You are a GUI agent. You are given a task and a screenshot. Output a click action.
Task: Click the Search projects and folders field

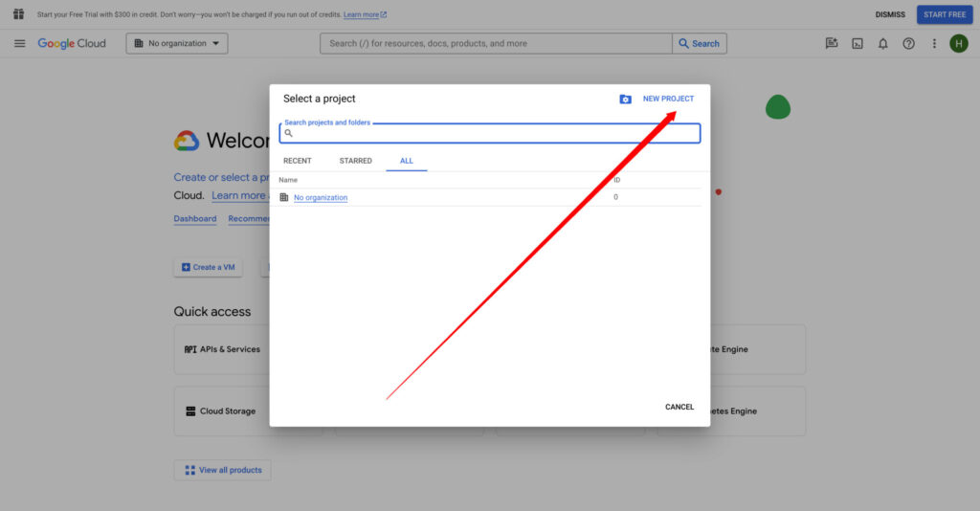point(493,134)
